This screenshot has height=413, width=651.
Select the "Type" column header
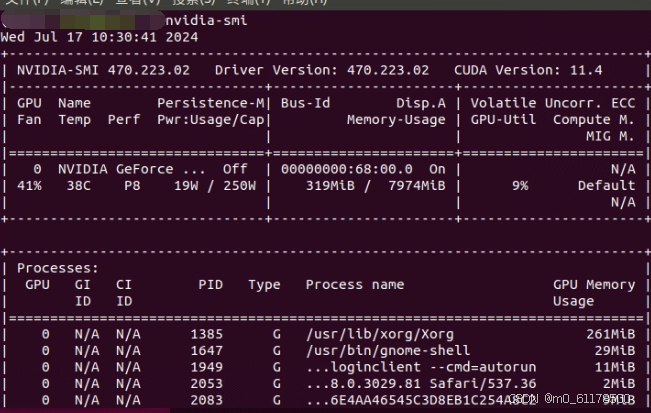264,285
